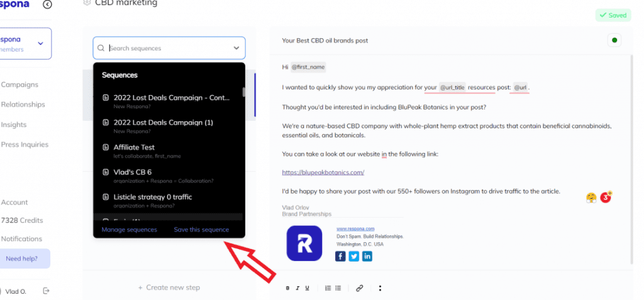
Task: Open Press Inquiries in the sidebar
Action: (25, 145)
